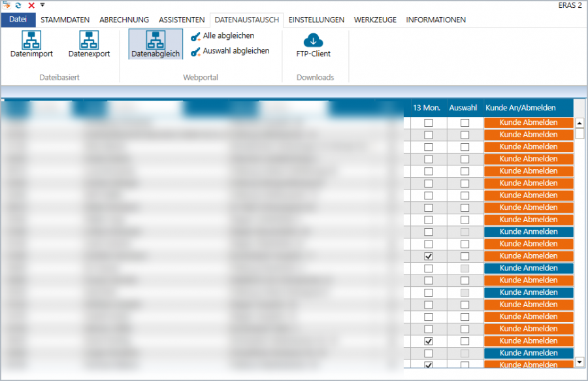Click the refresh icon in title bar
This screenshot has width=588, height=381.
(18, 5)
